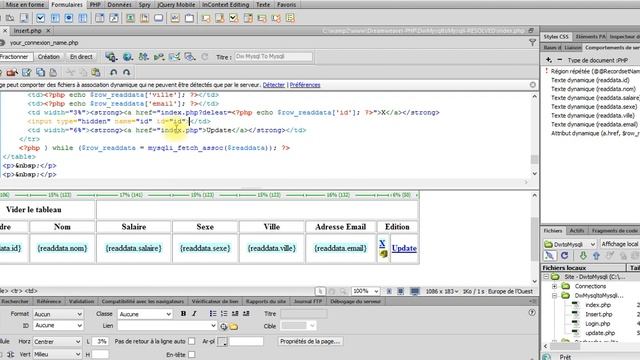Open the ID dropdown in Properties

pyautogui.click(x=58, y=325)
